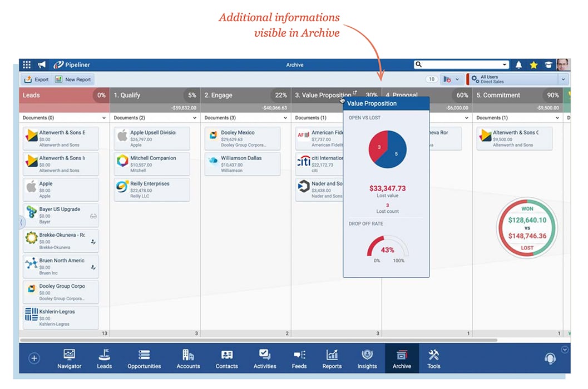Open the headset support icon
This screenshot has height=389, width=588.
(550, 358)
